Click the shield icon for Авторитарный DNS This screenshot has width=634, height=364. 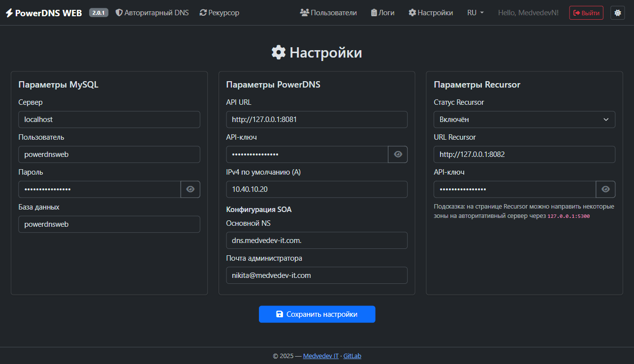click(119, 13)
